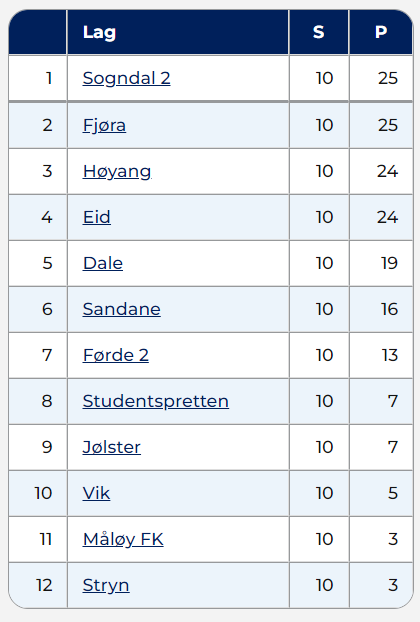The image size is (420, 622).
Task: Click Sogndal 2 points value 25
Action: point(387,78)
